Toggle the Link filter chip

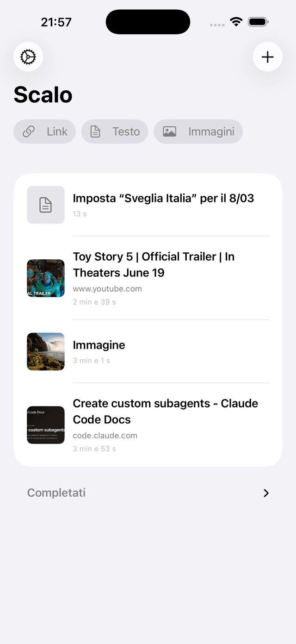44,131
